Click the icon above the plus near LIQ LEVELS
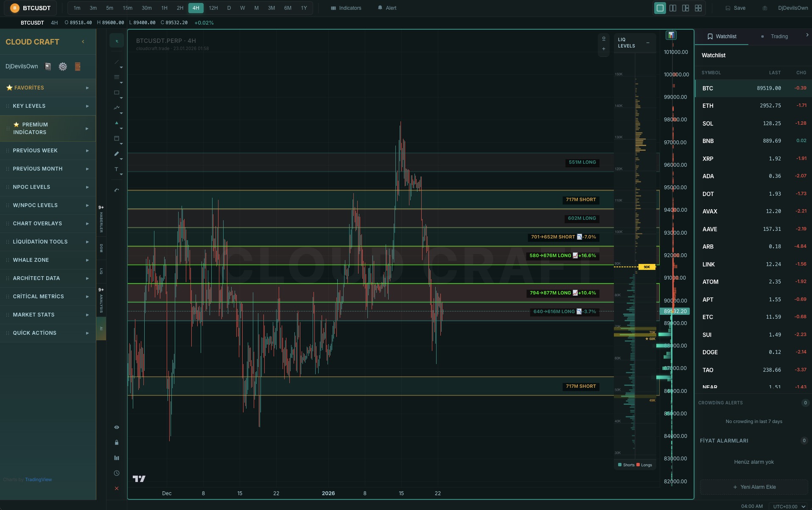The image size is (812, 510). 604,39
